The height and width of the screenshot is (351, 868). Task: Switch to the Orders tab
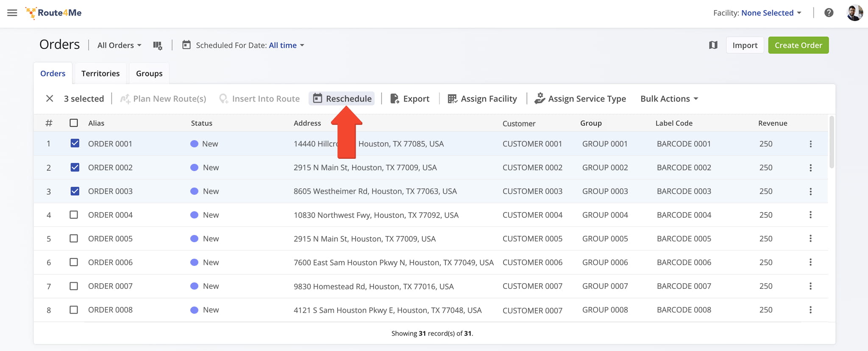pyautogui.click(x=53, y=73)
